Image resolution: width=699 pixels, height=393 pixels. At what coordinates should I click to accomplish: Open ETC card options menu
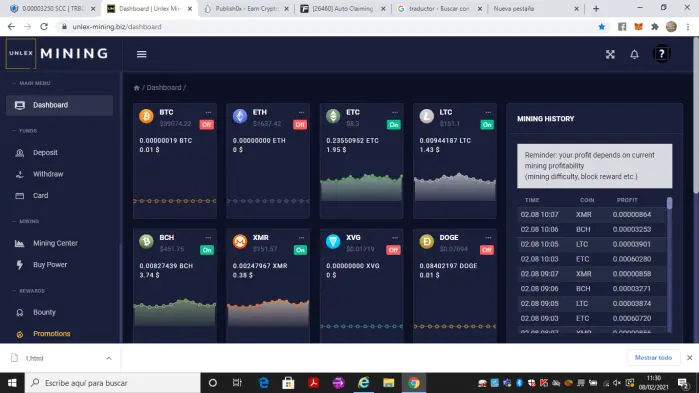coord(395,112)
